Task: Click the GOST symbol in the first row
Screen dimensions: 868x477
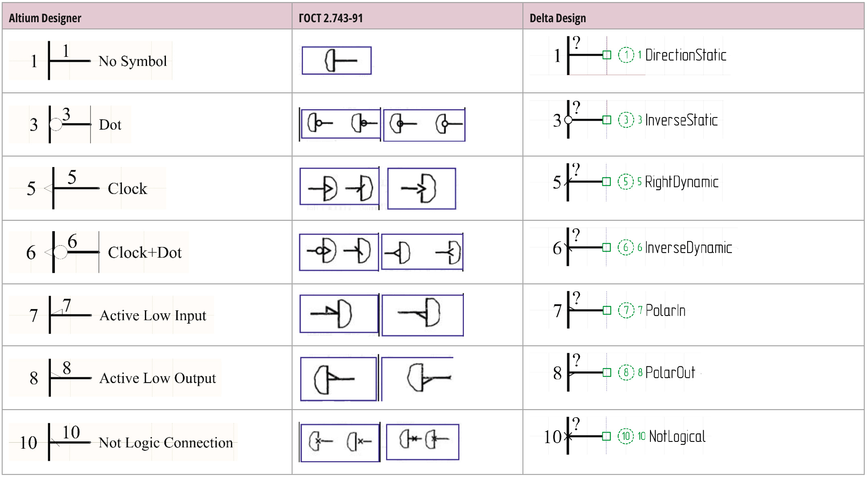Action: tap(337, 61)
